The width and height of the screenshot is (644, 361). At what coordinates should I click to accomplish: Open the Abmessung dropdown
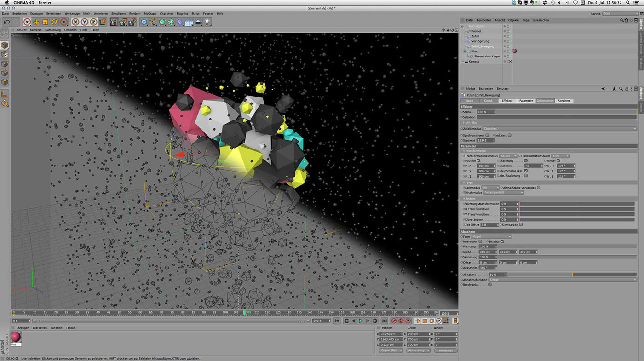point(419,350)
